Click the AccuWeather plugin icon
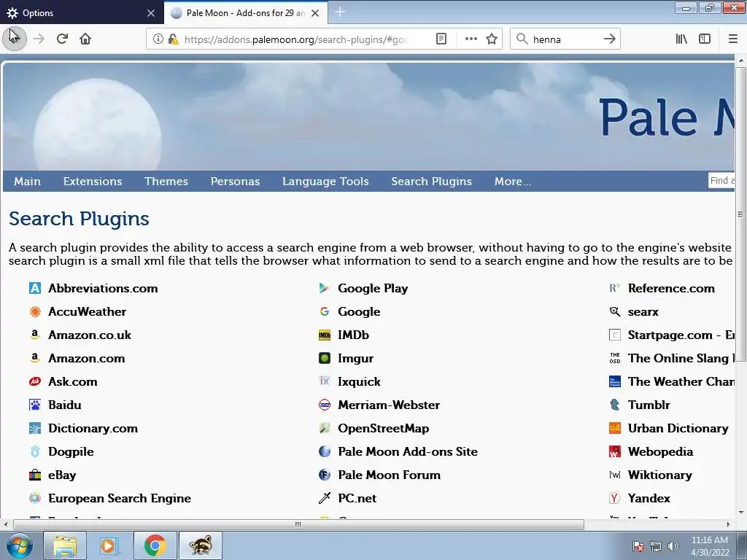Viewport: 747px width, 560px height. (x=35, y=311)
